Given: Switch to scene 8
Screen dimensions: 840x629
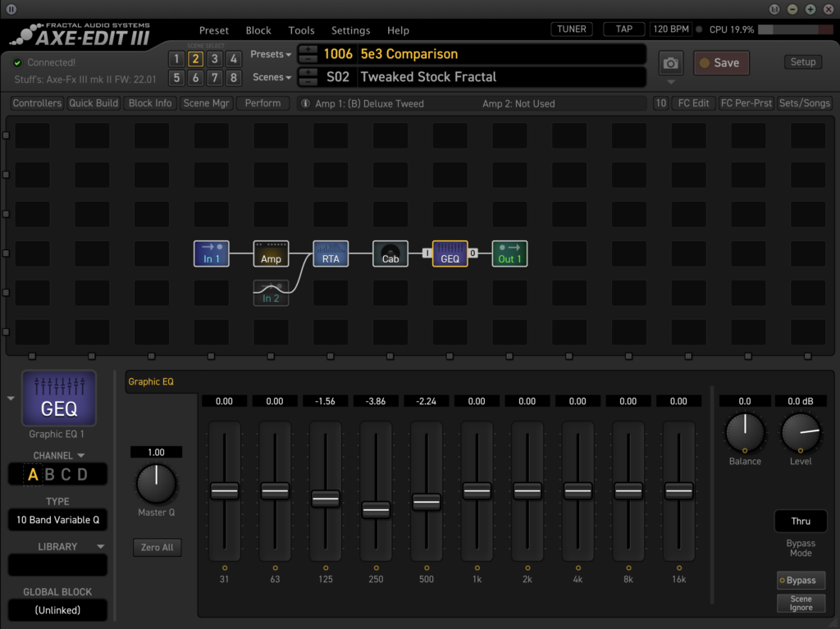Looking at the screenshot, I should (234, 78).
